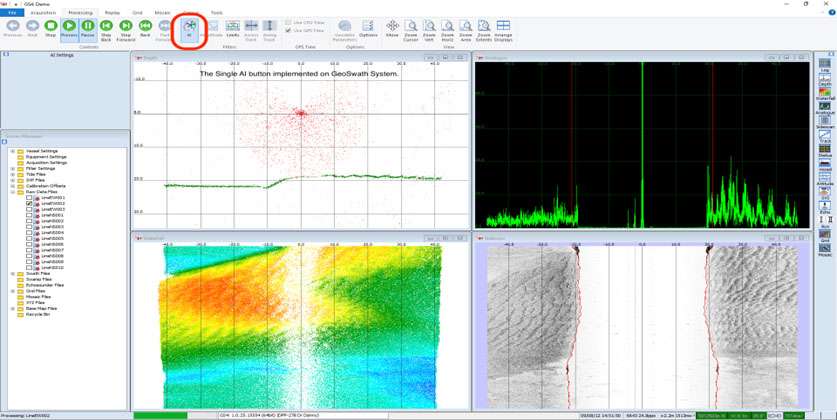Screen dimensions: 837x420
Task: Open the Waterfall display from sidebar
Action: 825,94
